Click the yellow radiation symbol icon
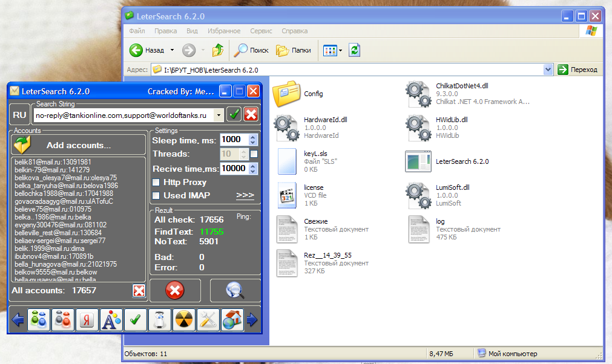This screenshot has width=612, height=364. pyautogui.click(x=184, y=320)
